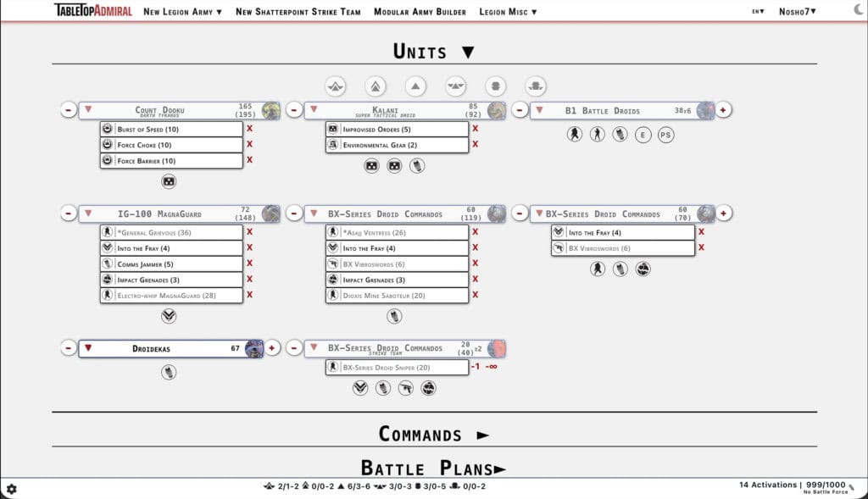The image size is (868, 499).
Task: Remove the Dioxis Mine Saboteur upgrade
Action: tap(475, 295)
